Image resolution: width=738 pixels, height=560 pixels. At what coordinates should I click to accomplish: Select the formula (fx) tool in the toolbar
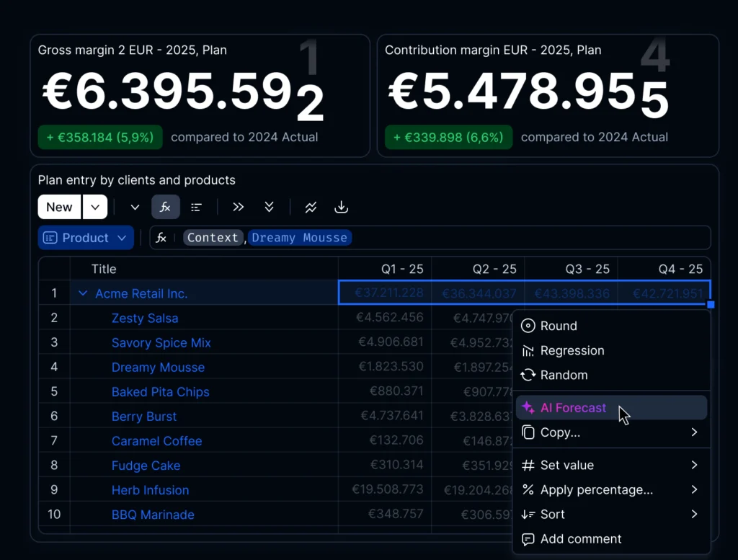pyautogui.click(x=166, y=207)
